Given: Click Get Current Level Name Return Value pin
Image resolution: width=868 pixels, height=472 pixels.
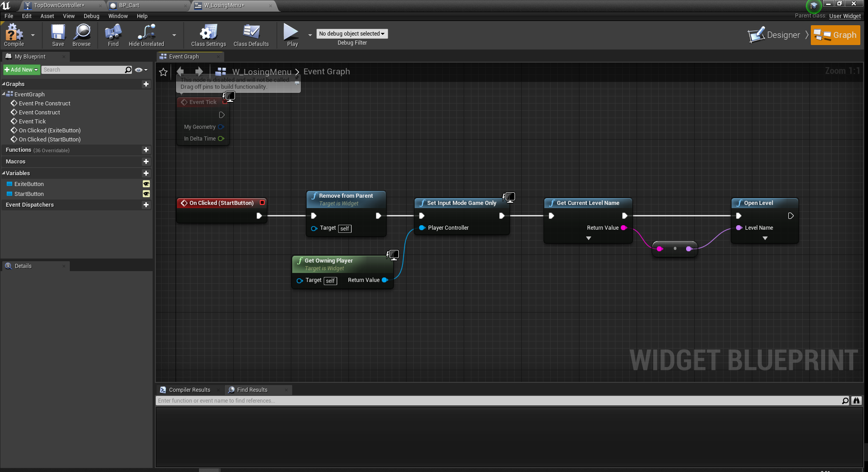Looking at the screenshot, I should (624, 228).
